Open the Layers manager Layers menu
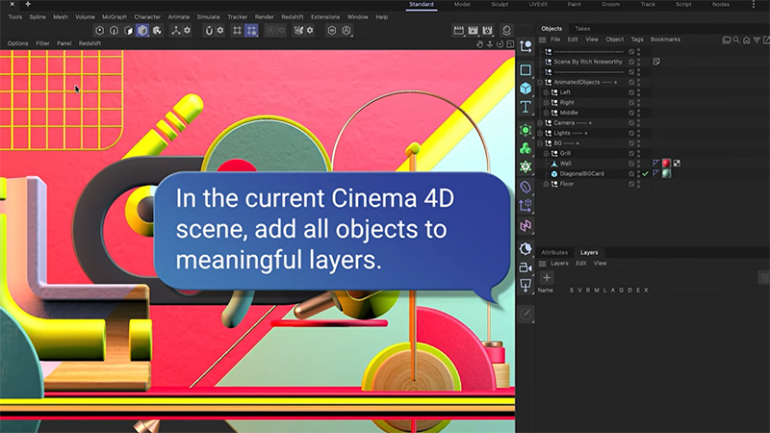Screen dimensions: 770x433 point(559,263)
